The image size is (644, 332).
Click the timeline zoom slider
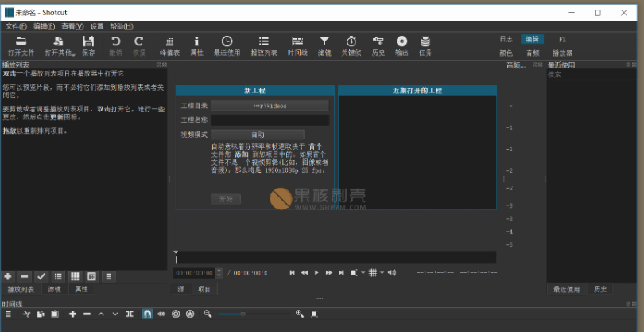click(254, 314)
